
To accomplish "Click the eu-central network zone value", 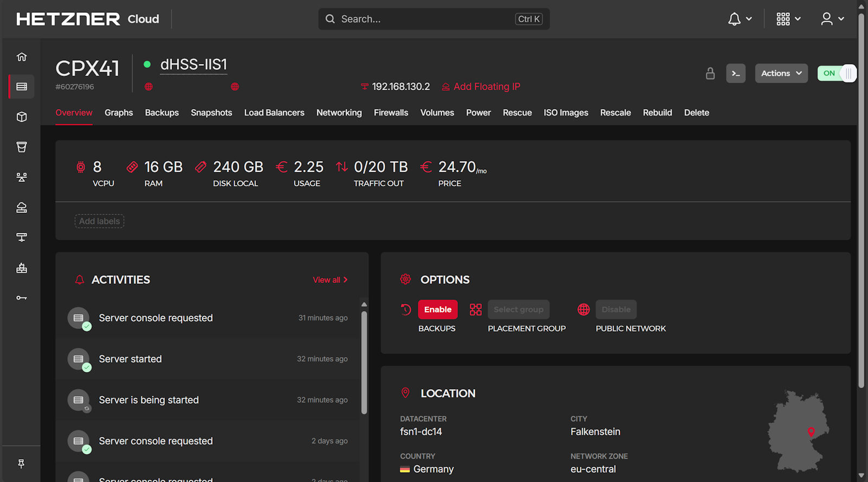I will point(593,469).
